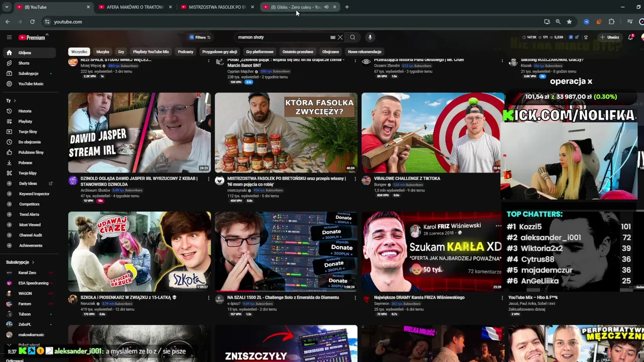Expand the Subskrypcje section heading
Screen dimensions: 644x362
pos(20,262)
